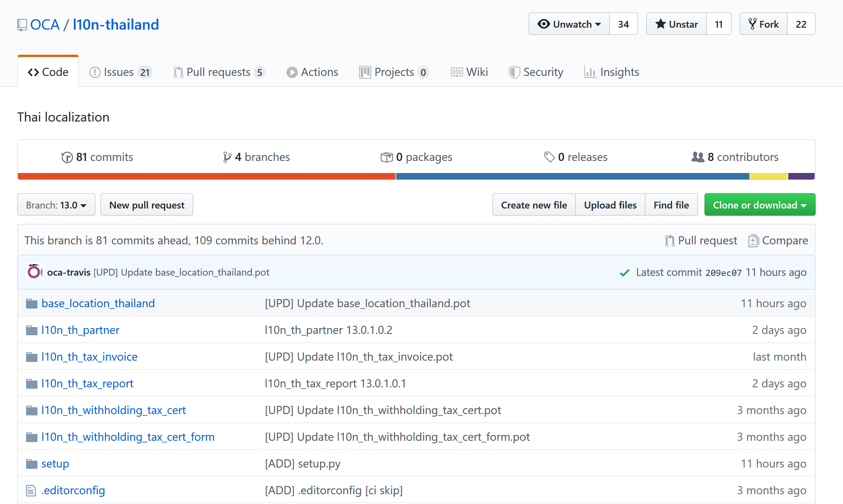Open the Unwatch notifications dropdown

[x=569, y=24]
